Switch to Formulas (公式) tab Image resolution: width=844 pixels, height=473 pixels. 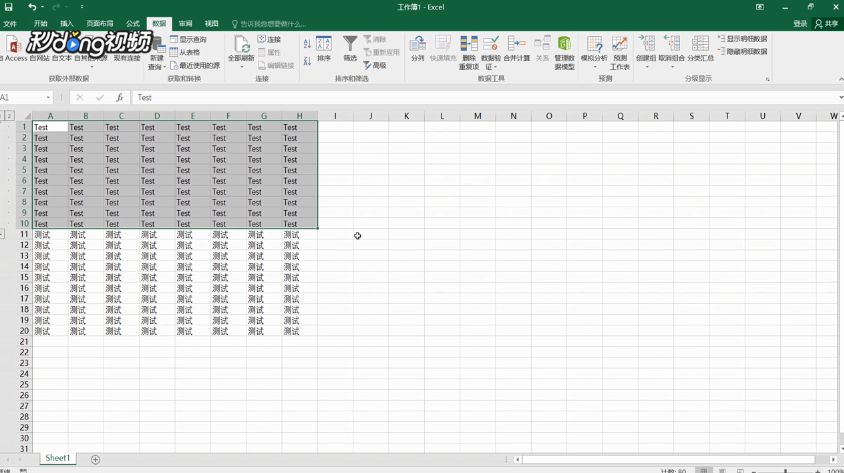132,24
